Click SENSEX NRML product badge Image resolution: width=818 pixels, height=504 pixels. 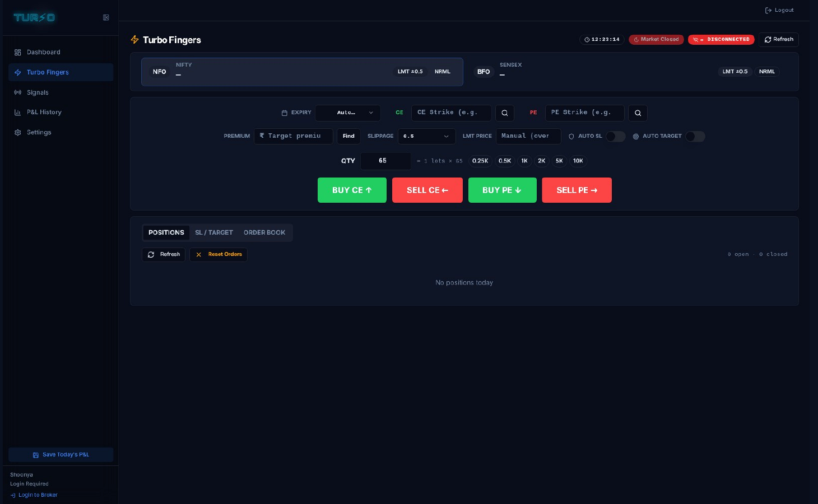point(767,72)
